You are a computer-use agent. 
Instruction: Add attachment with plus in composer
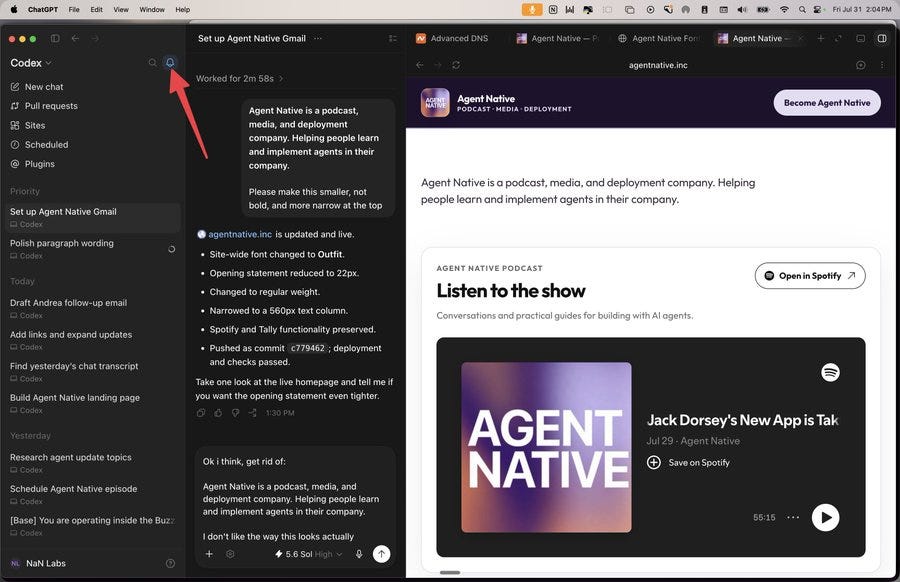pos(209,554)
